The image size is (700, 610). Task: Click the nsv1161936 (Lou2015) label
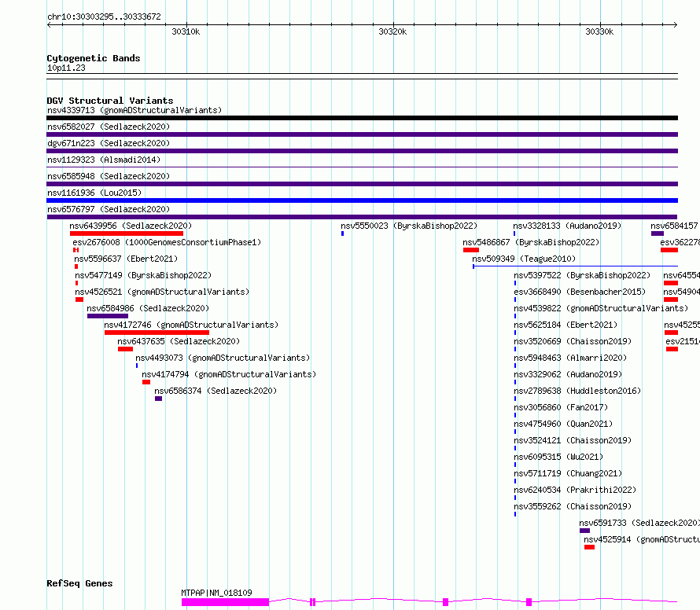tap(94, 193)
